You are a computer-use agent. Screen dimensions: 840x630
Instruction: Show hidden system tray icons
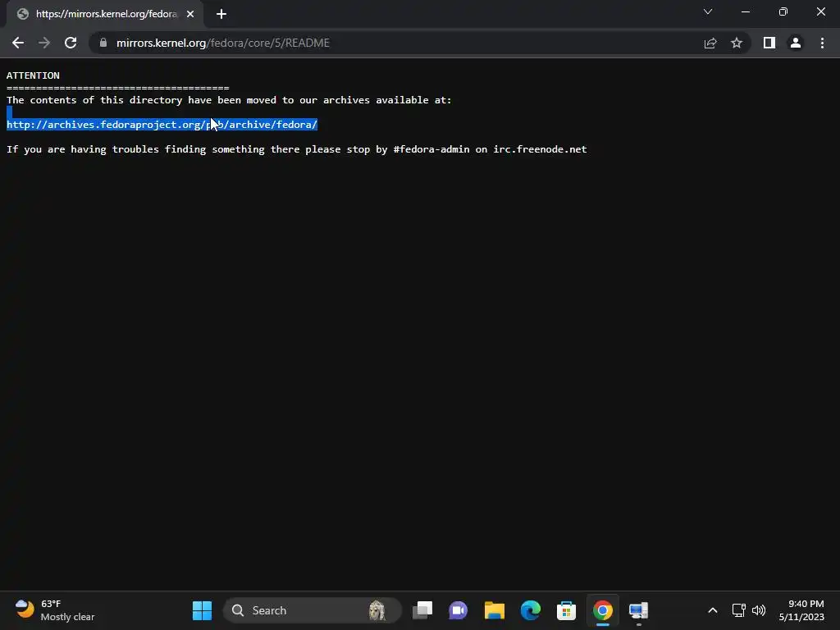coord(713,610)
